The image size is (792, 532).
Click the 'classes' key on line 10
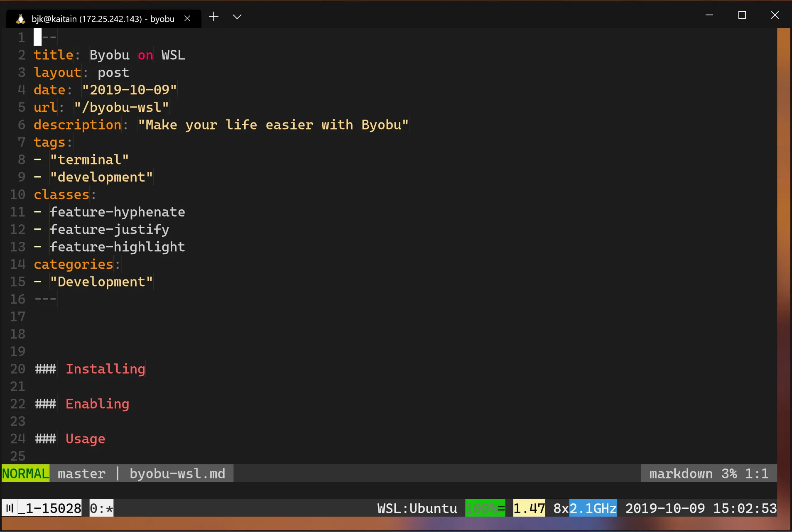pos(61,195)
